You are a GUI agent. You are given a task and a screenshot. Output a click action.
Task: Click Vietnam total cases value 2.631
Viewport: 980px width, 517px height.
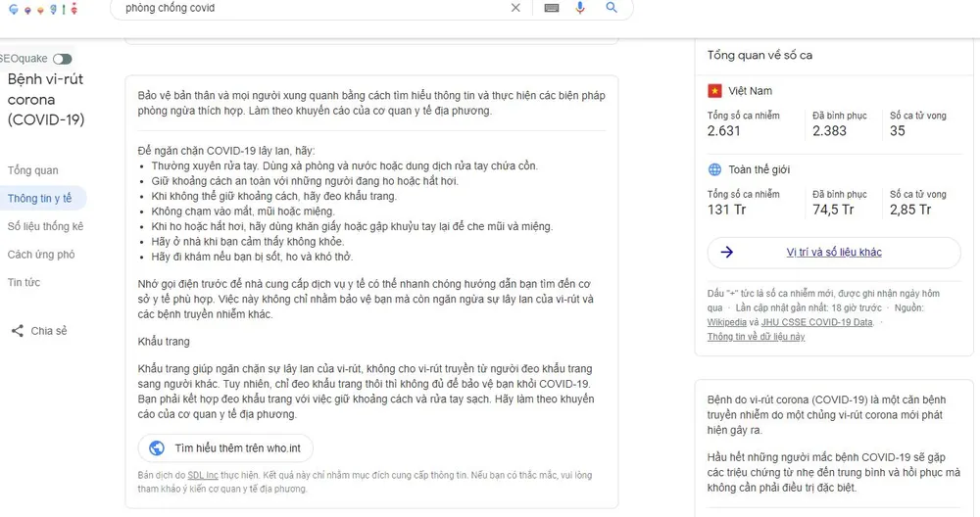pyautogui.click(x=724, y=131)
